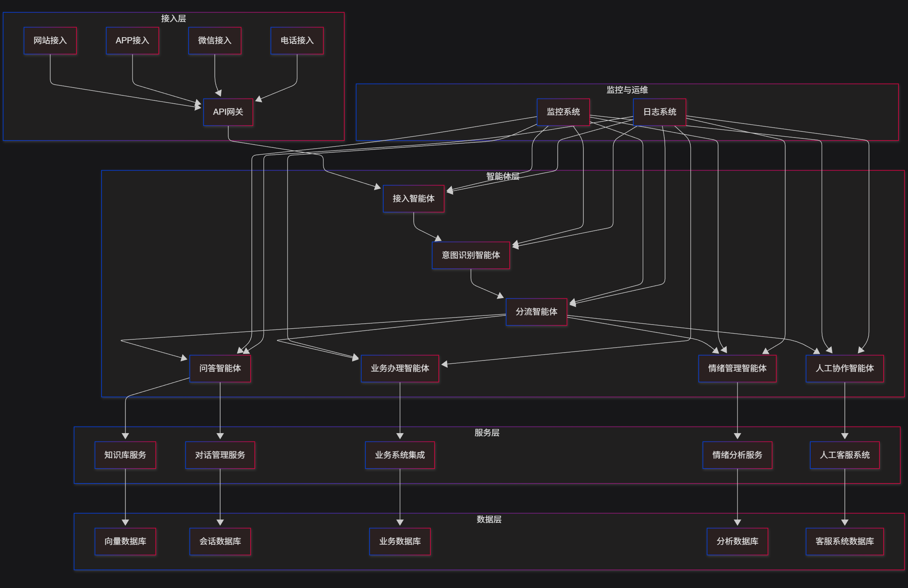Select the 向量数据库 node
Viewport: 908px width, 588px height.
coord(125,541)
